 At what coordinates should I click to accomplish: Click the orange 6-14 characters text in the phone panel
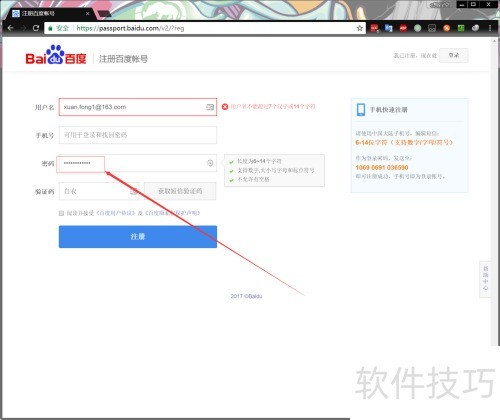tap(404, 143)
